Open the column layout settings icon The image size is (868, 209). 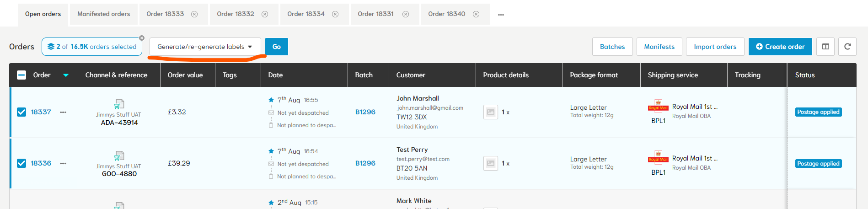click(x=825, y=47)
